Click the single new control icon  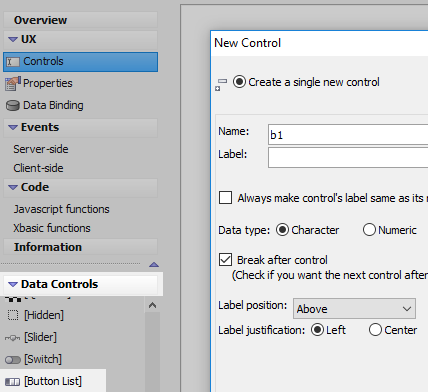(x=221, y=85)
